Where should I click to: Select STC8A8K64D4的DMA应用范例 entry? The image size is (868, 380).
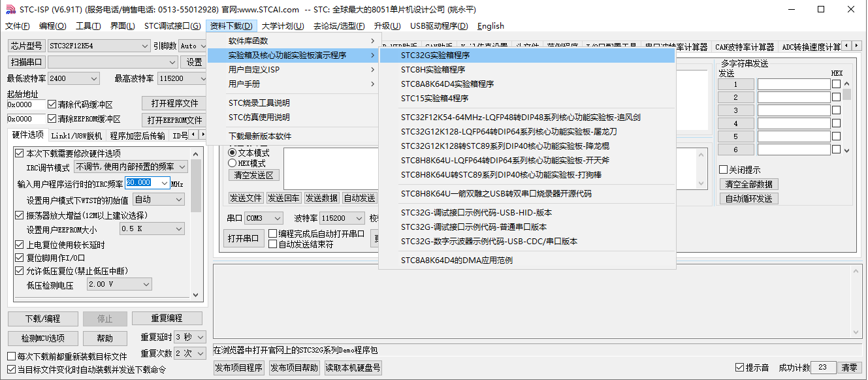click(x=527, y=261)
